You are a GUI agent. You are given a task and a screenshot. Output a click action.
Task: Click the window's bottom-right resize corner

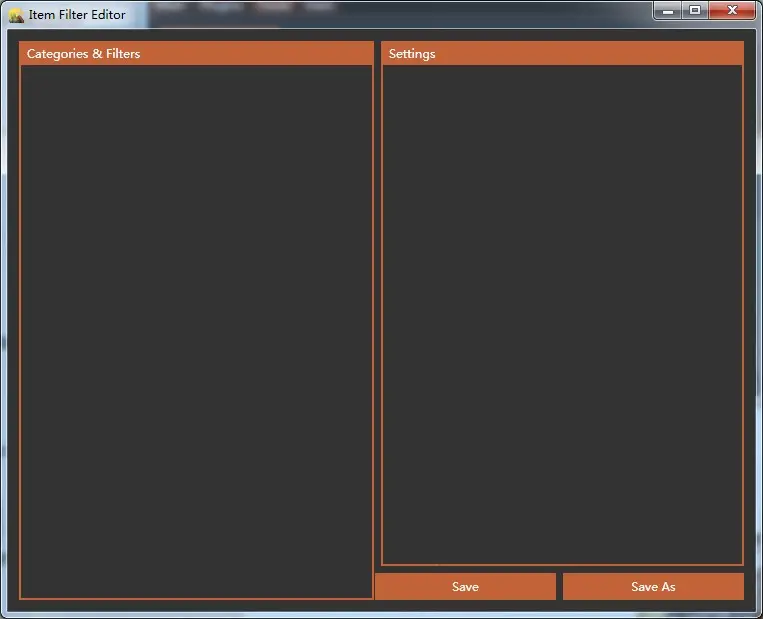(758, 614)
